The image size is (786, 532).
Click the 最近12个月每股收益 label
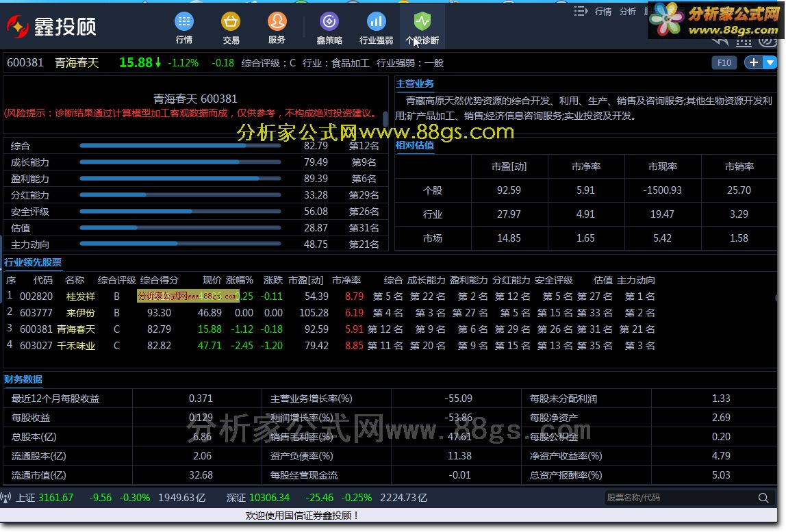(x=55, y=398)
